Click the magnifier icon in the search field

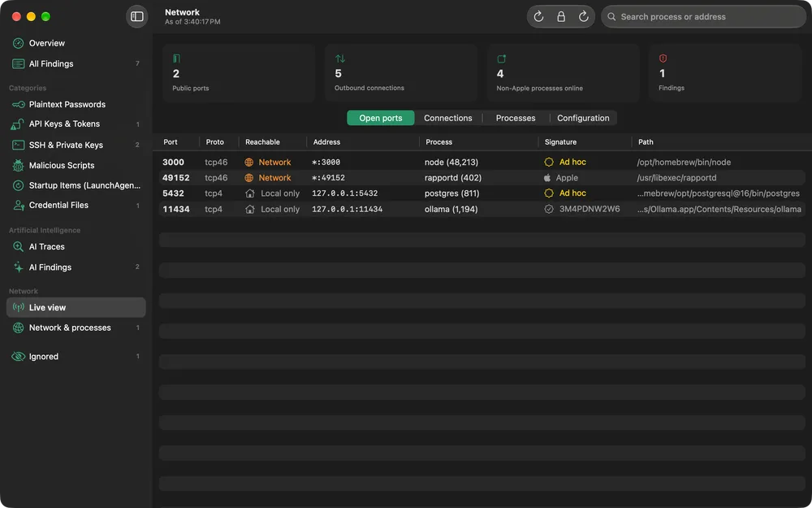611,16
